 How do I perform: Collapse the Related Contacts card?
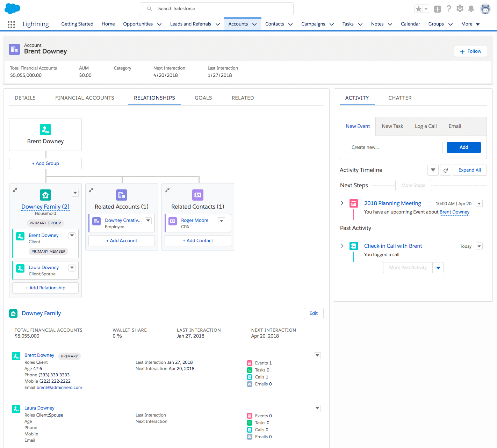coord(167,190)
